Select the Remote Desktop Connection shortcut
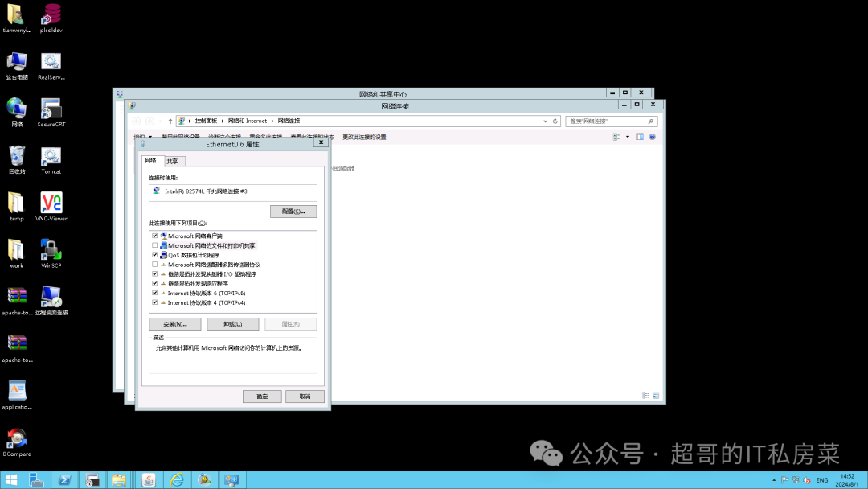 pos(51,301)
